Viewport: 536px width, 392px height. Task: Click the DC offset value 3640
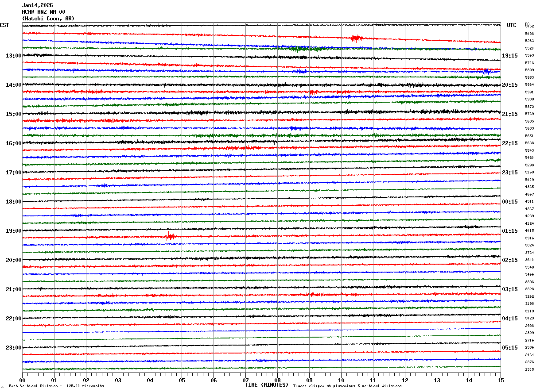[529, 260]
